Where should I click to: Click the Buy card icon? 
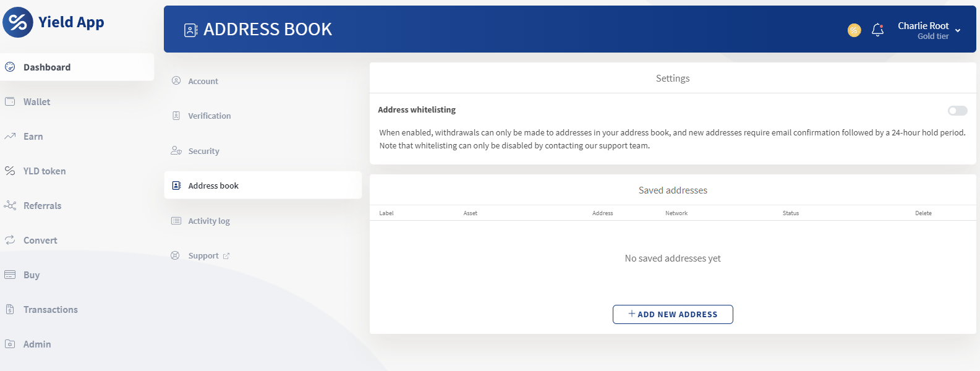[10, 275]
